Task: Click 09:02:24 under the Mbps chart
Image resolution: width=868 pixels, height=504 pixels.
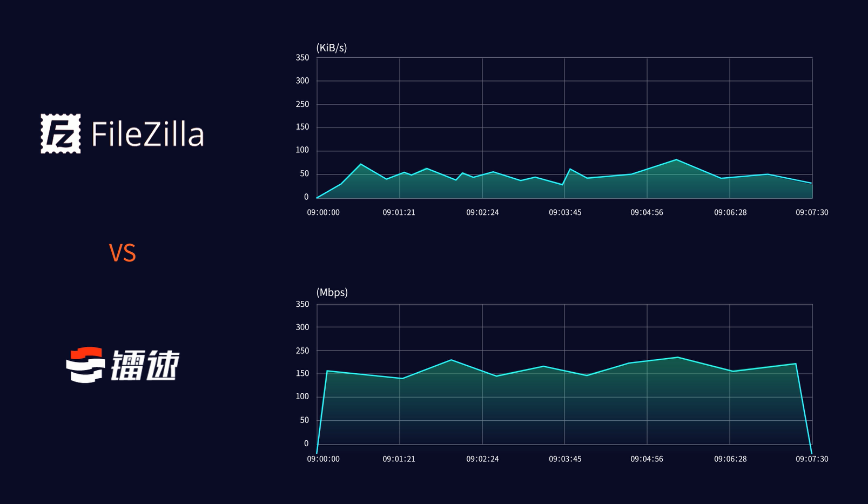Action: (482, 459)
